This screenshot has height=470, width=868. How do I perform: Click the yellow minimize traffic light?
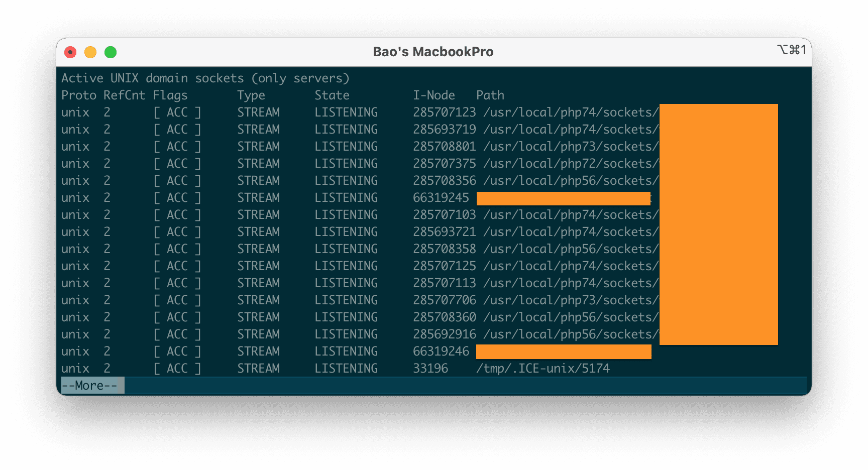[x=90, y=52]
